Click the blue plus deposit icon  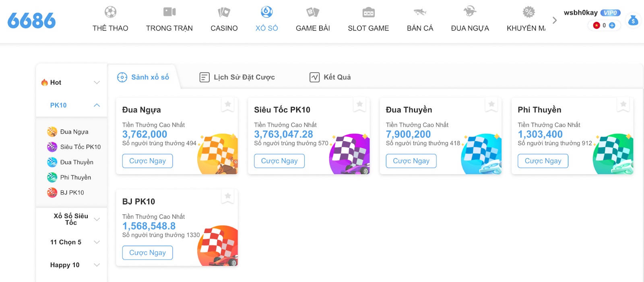pos(612,25)
